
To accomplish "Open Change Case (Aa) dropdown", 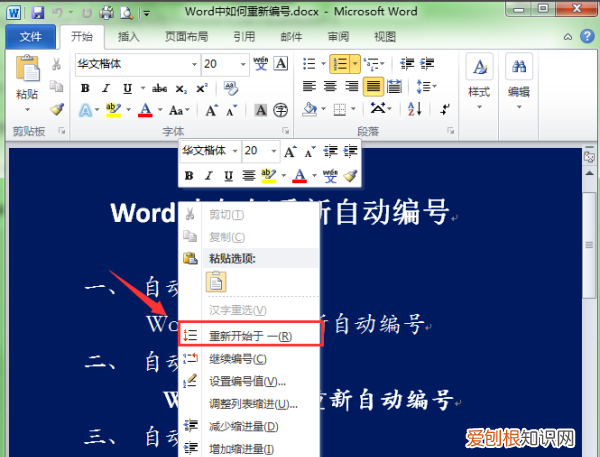I will click(x=179, y=111).
